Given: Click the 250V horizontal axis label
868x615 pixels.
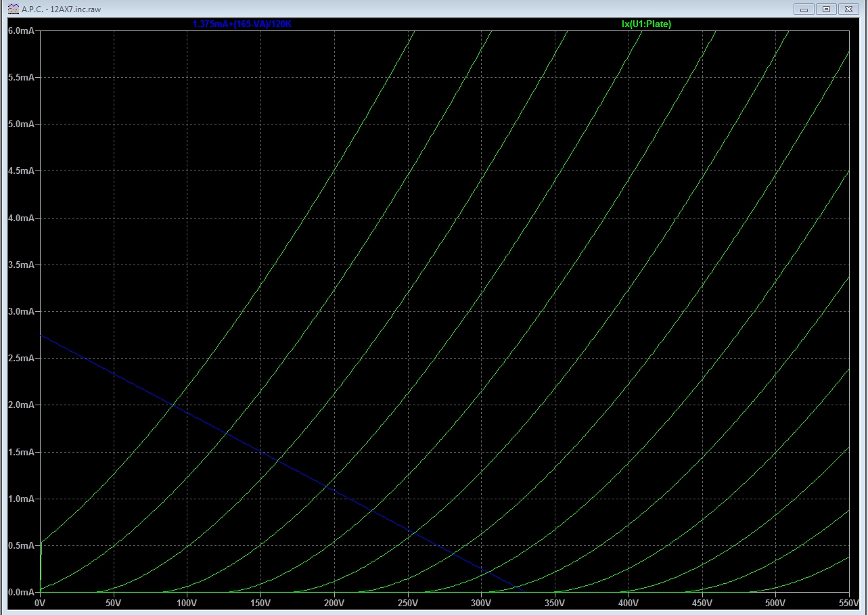Looking at the screenshot, I should [407, 602].
